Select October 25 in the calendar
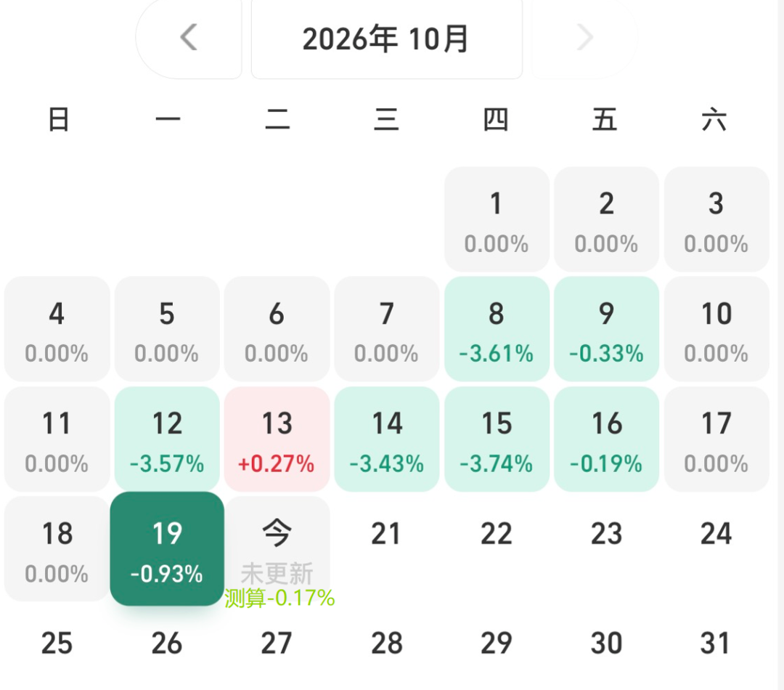Screen dimensions: 784x690 (x=57, y=644)
